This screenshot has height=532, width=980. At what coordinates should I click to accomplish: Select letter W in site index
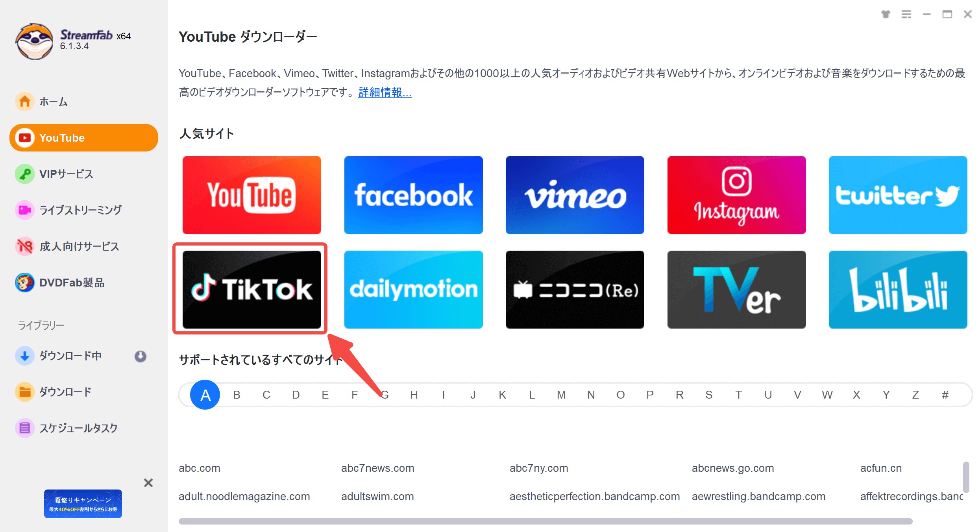pyautogui.click(x=827, y=395)
